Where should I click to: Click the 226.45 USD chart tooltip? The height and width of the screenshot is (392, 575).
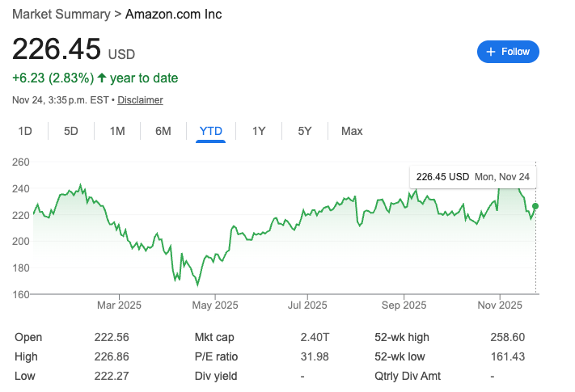[473, 176]
